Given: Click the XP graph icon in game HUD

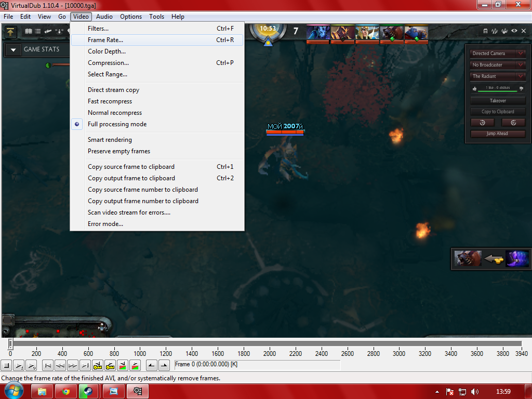Looking at the screenshot, I should (495, 31).
